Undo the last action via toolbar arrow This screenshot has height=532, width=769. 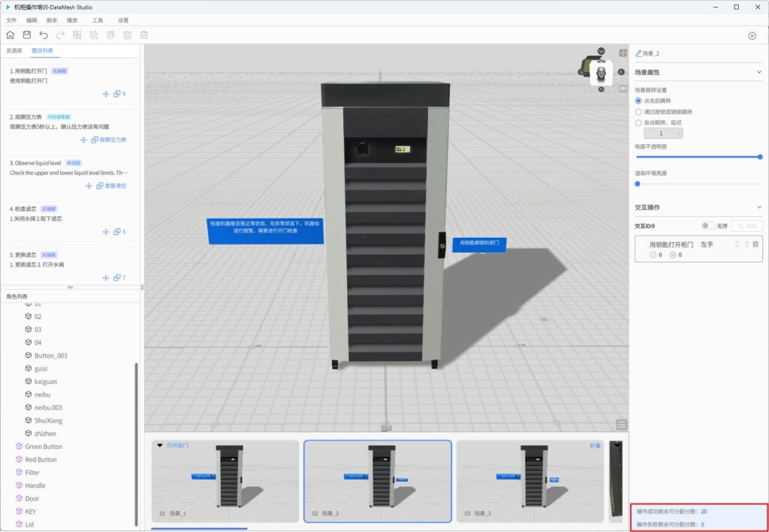(x=44, y=35)
